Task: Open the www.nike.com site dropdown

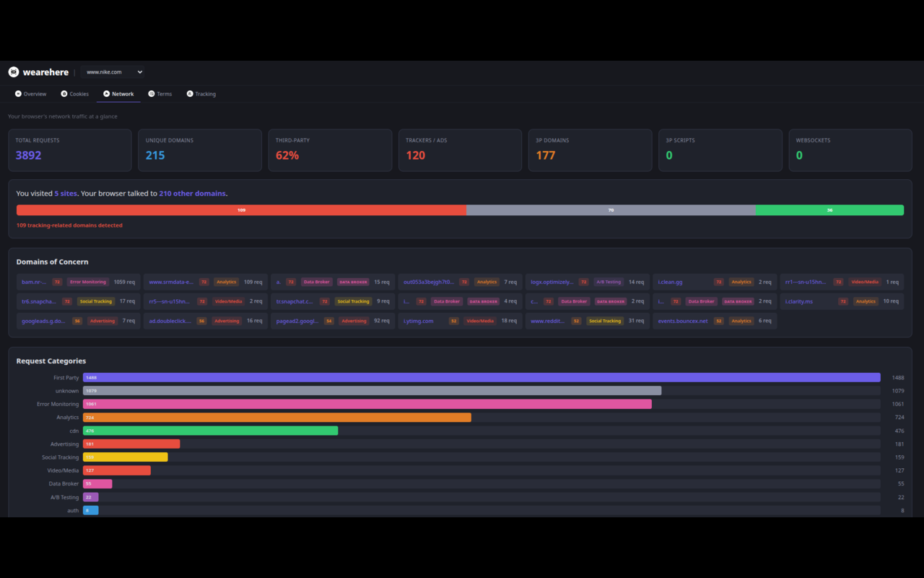Action: pos(112,72)
